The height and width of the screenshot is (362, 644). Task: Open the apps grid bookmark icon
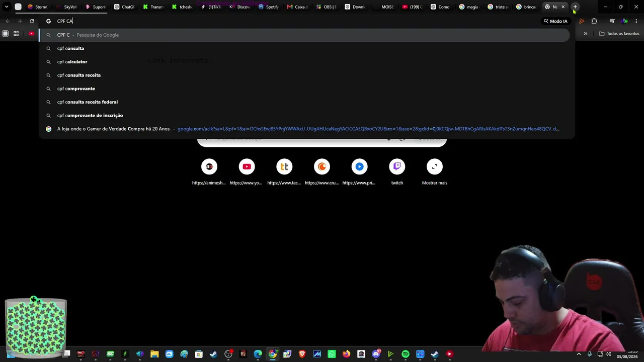click(16, 34)
